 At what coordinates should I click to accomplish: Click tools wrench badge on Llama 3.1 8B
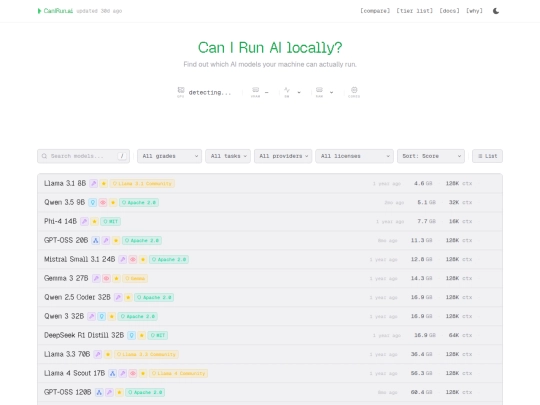click(x=94, y=184)
